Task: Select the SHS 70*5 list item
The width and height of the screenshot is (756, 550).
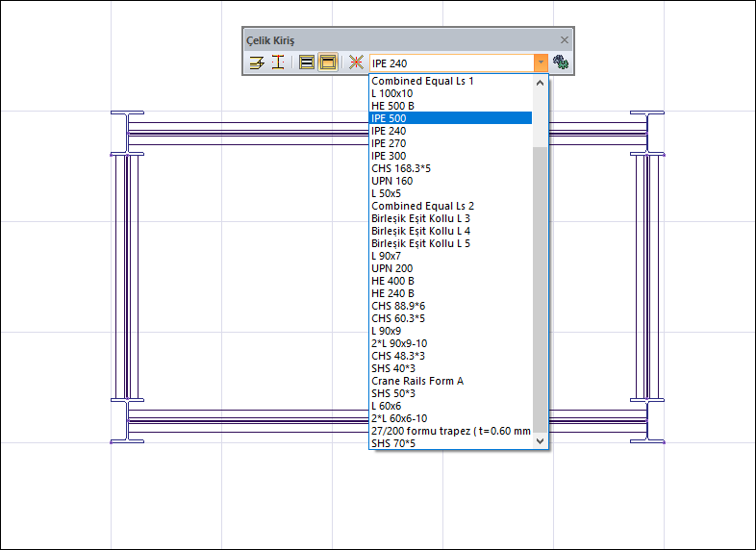Action: [449, 443]
